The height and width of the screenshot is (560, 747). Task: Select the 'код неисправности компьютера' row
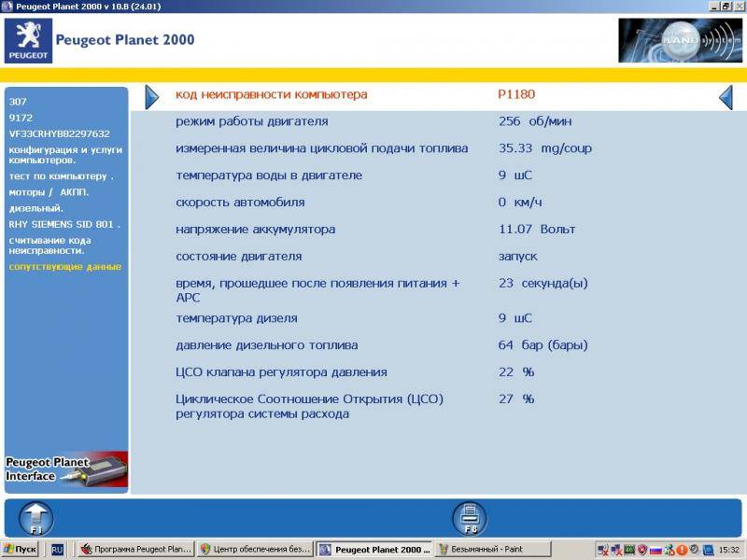pos(272,95)
